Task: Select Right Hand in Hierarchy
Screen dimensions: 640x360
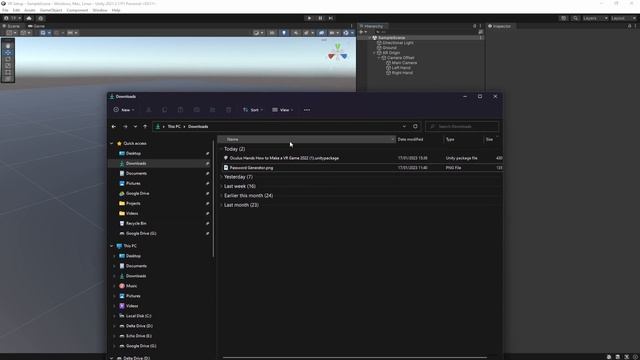Action: click(x=402, y=73)
